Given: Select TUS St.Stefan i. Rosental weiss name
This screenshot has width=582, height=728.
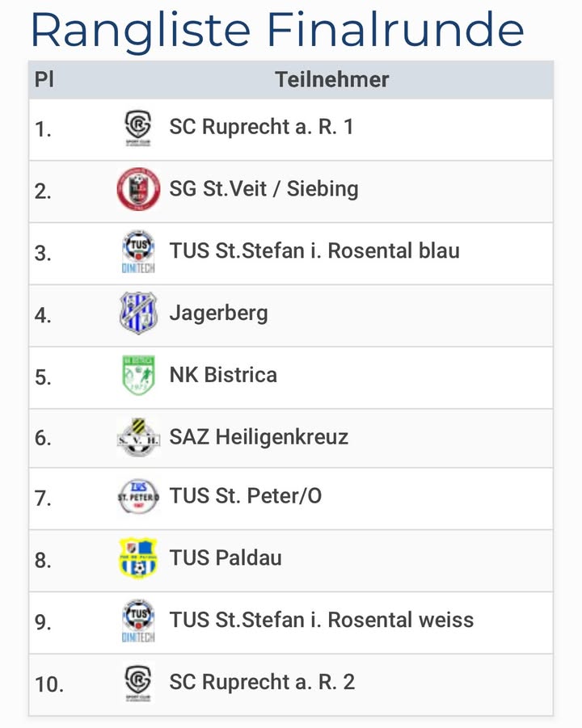Looking at the screenshot, I should pos(322,621).
